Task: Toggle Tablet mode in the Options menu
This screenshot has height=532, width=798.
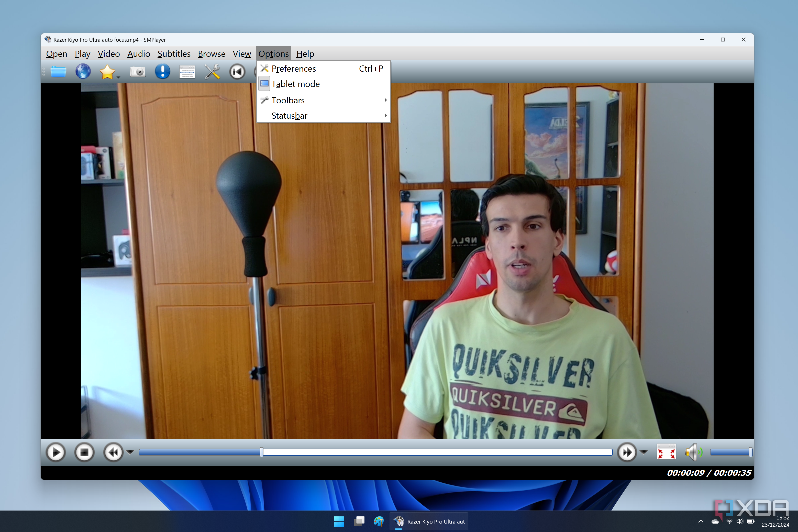Action: click(323, 84)
